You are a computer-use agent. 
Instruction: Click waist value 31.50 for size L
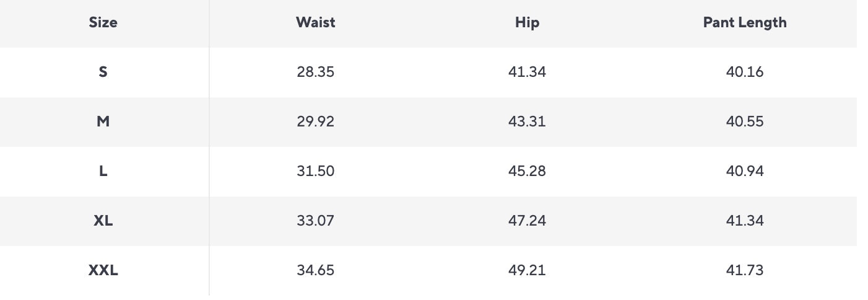tap(315, 171)
